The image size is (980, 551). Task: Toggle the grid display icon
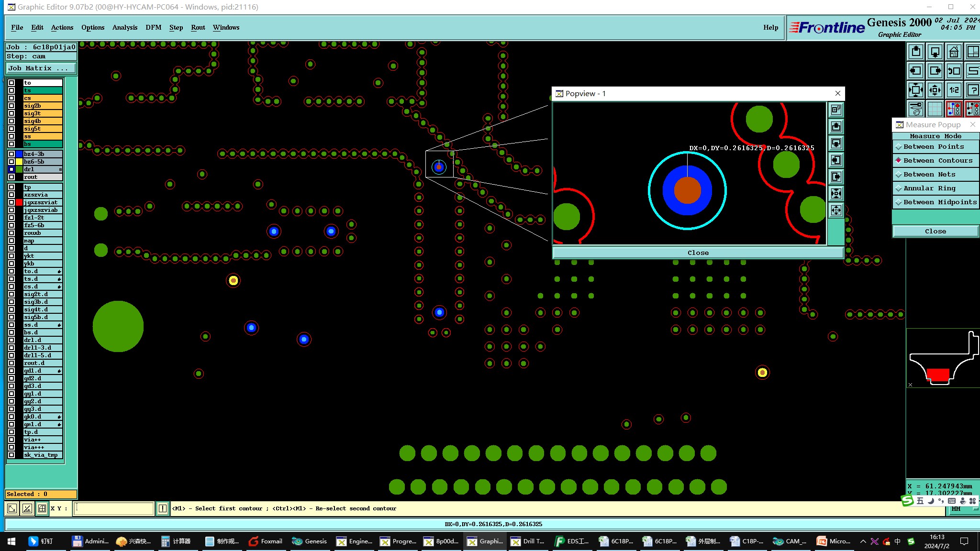point(935,109)
